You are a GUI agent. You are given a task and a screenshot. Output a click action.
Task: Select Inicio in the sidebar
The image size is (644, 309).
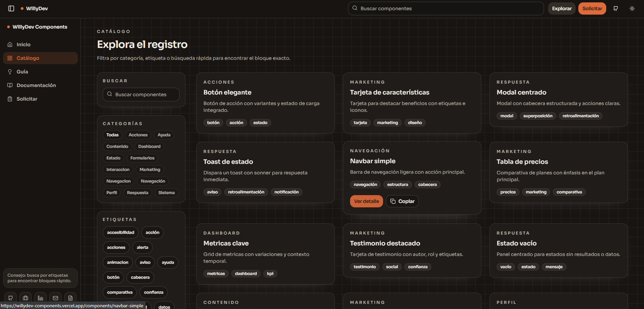[x=23, y=44]
